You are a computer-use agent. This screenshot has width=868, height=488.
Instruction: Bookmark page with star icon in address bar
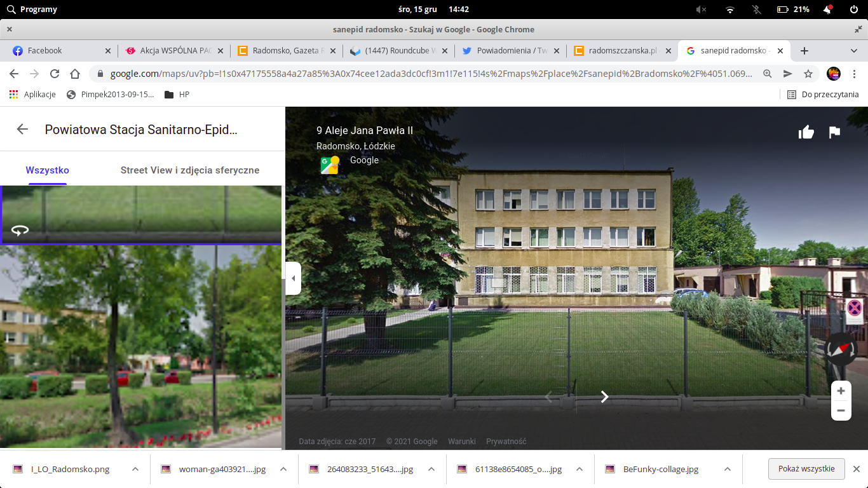click(808, 74)
